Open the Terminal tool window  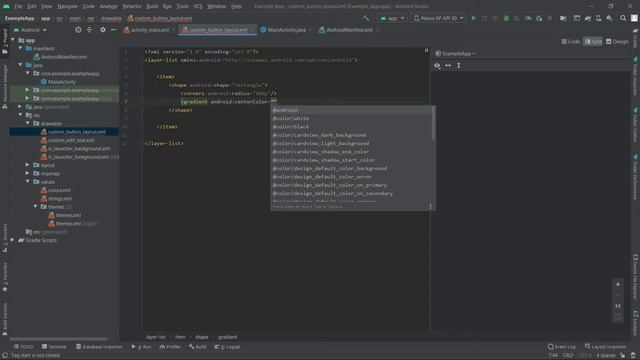(54, 347)
